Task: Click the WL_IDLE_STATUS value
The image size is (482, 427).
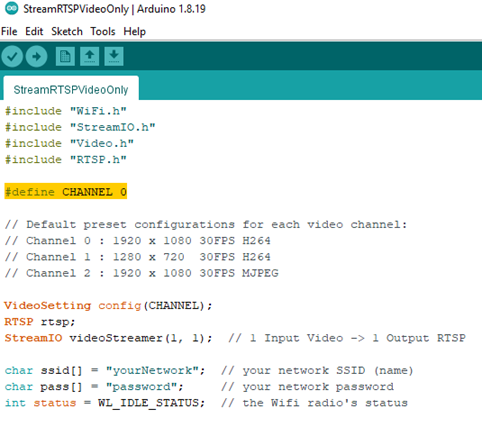Action: 148,403
